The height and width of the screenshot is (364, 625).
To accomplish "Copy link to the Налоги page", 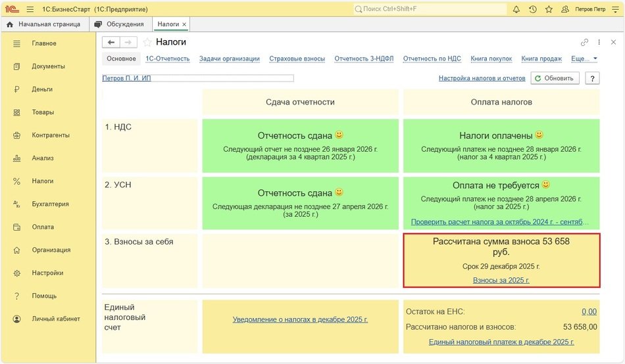I will click(585, 42).
